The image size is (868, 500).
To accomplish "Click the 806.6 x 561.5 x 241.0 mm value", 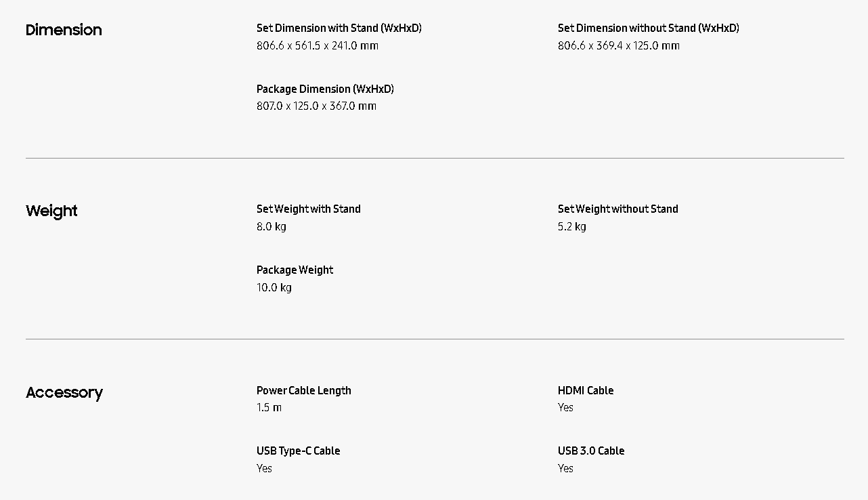I will [317, 45].
